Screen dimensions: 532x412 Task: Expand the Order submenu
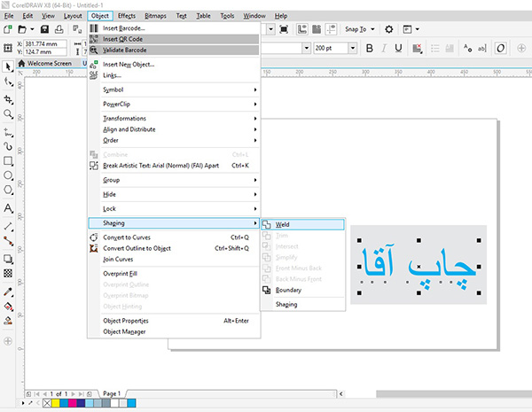click(x=175, y=140)
